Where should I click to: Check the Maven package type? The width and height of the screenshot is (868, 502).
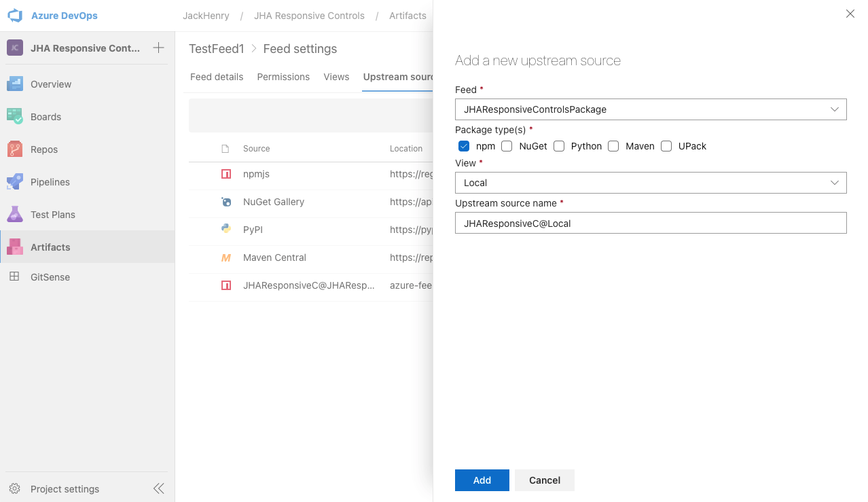[613, 146]
